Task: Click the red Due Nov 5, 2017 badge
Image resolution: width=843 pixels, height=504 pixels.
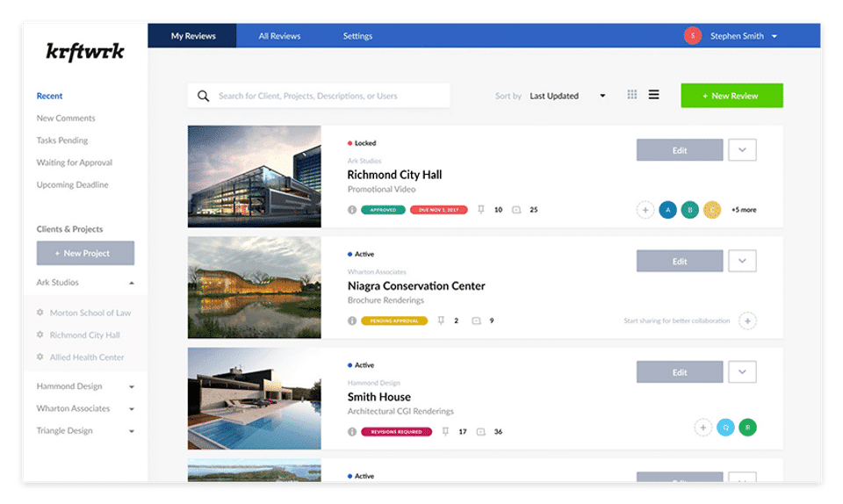Action: tap(439, 210)
